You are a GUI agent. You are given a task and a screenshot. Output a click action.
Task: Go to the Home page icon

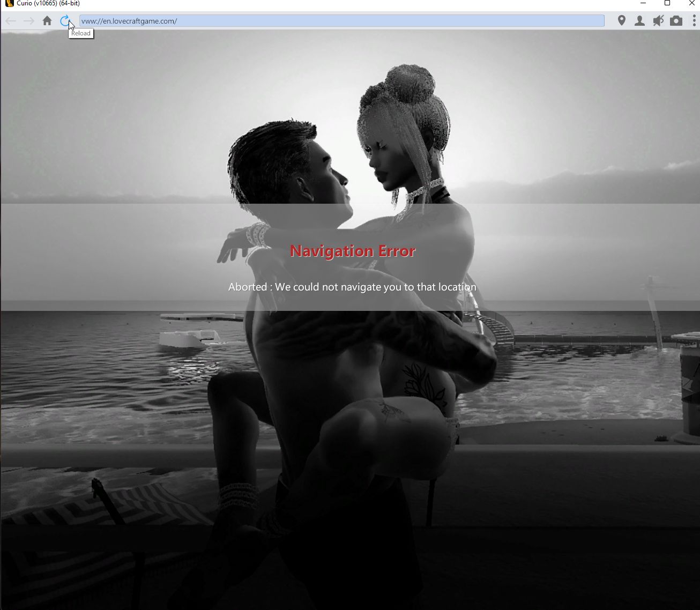point(47,21)
